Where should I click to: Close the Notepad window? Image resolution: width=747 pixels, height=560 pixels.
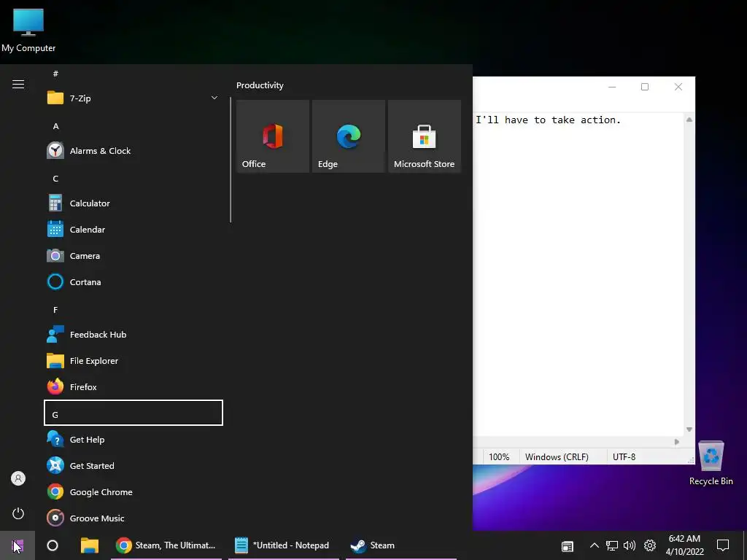(x=678, y=87)
